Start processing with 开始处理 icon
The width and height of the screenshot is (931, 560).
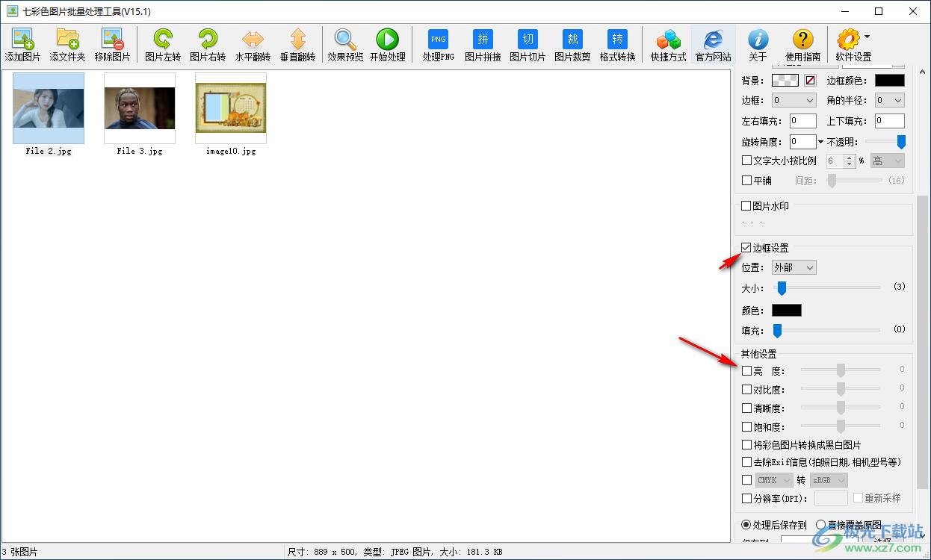click(x=387, y=44)
